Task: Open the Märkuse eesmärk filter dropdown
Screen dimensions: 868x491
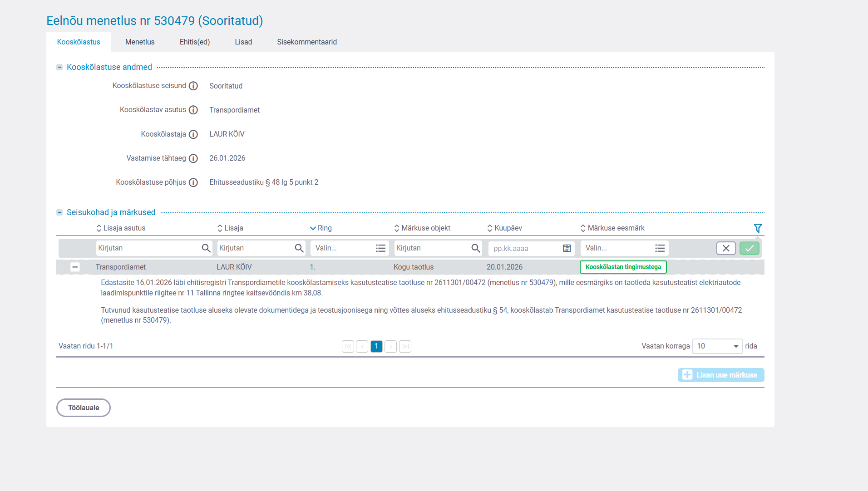Action: (x=624, y=248)
